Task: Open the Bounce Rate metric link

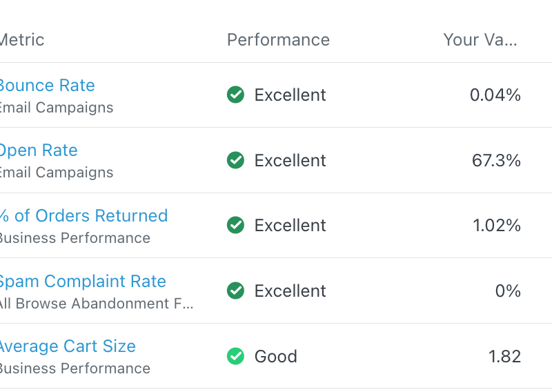Action: [47, 86]
